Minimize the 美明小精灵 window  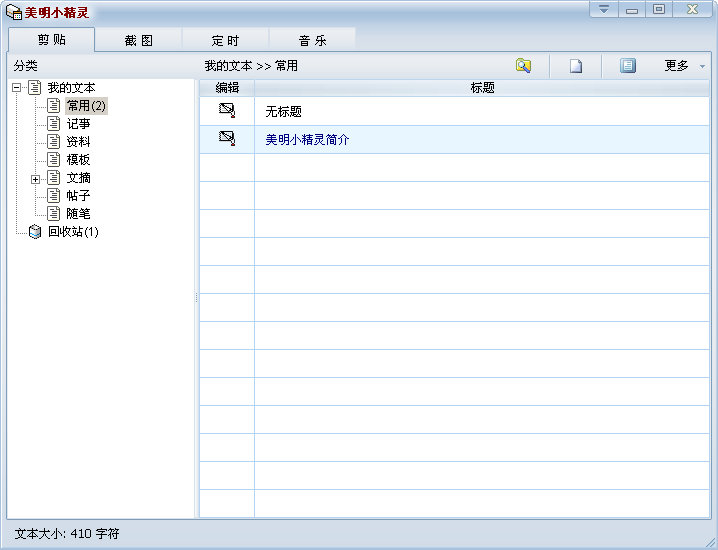[632, 9]
